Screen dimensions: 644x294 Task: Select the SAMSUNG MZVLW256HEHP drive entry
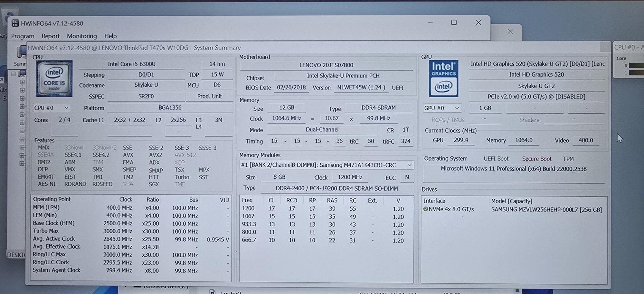point(546,210)
